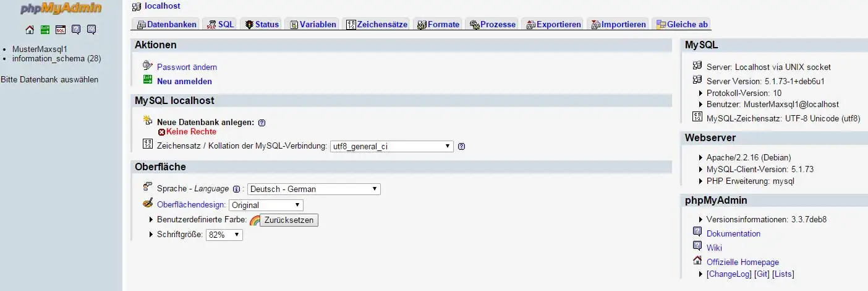The width and height of the screenshot is (868, 291).
Task: Switch to the Gleiche ab tab
Action: [x=681, y=24]
